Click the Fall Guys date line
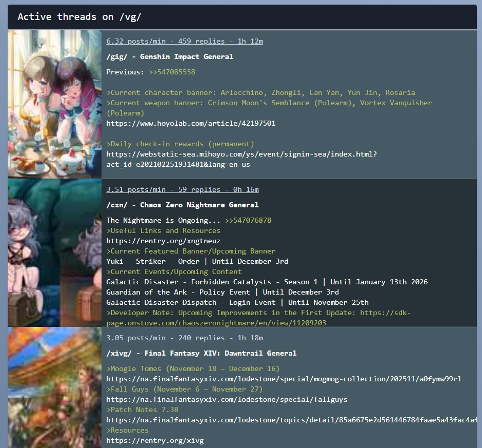 tap(185, 389)
